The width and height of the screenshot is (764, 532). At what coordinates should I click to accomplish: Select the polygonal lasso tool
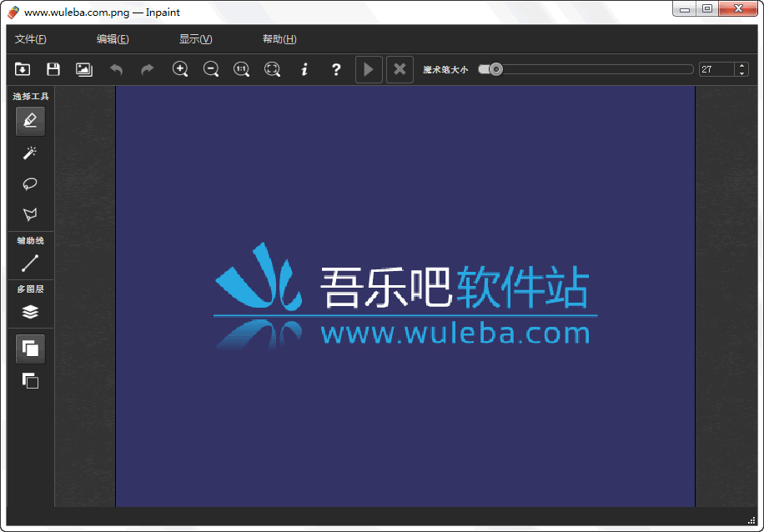[30, 214]
